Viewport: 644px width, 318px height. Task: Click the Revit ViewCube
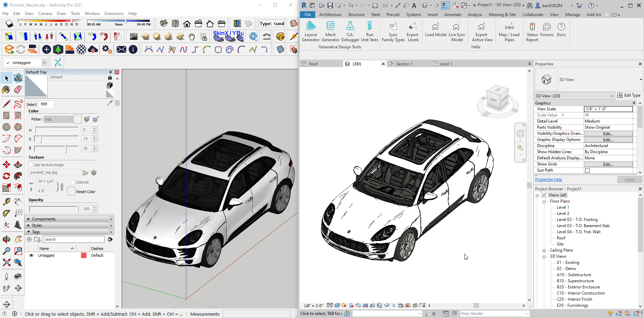click(x=498, y=98)
